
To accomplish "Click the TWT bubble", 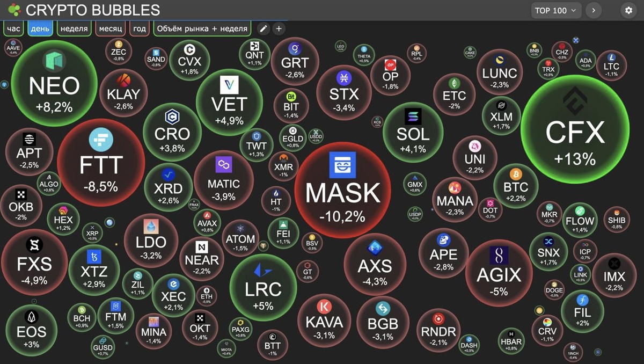I will tap(257, 145).
